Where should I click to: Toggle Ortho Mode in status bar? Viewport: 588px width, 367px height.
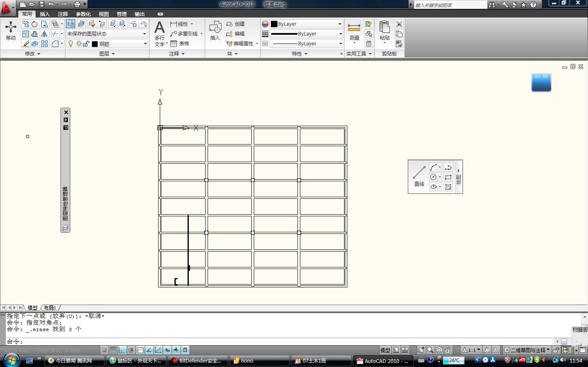[x=122, y=350]
